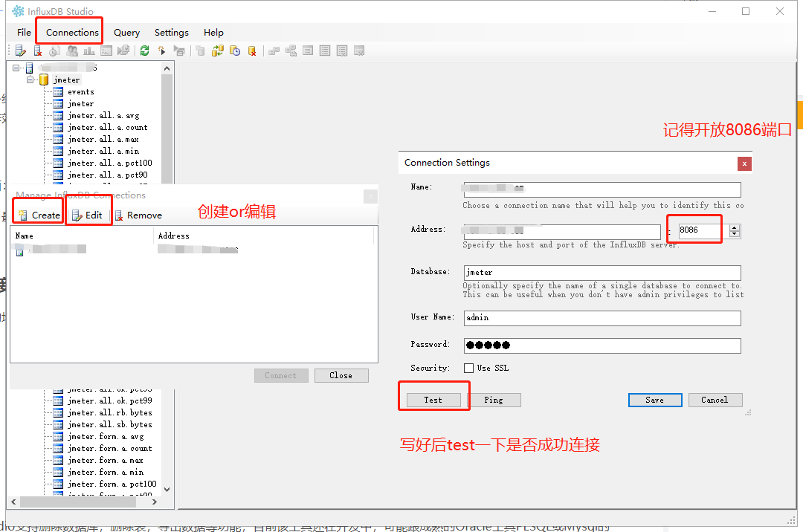The image size is (803, 532).
Task: Click the drop database icon with red marker
Action: point(251,50)
